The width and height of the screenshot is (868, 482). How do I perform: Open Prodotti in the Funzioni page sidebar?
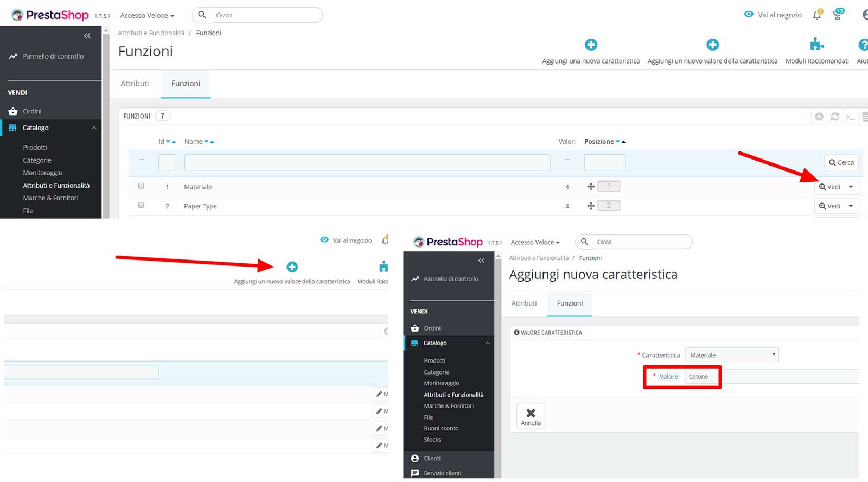(35, 148)
